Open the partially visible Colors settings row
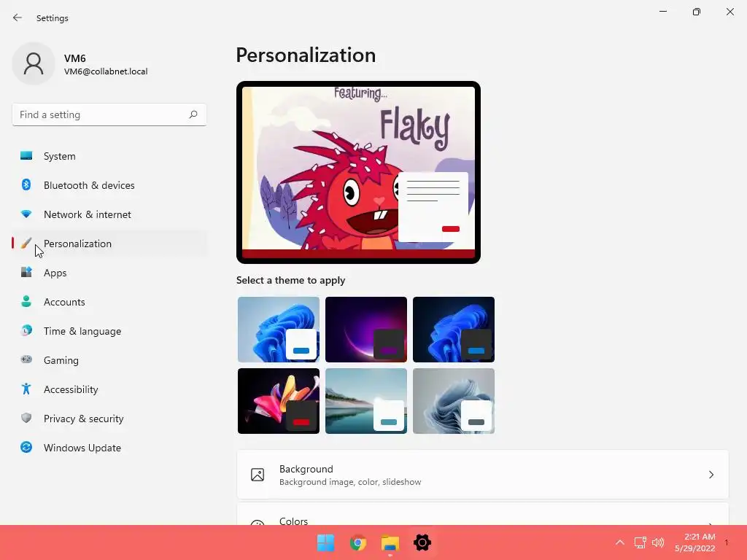 483,514
